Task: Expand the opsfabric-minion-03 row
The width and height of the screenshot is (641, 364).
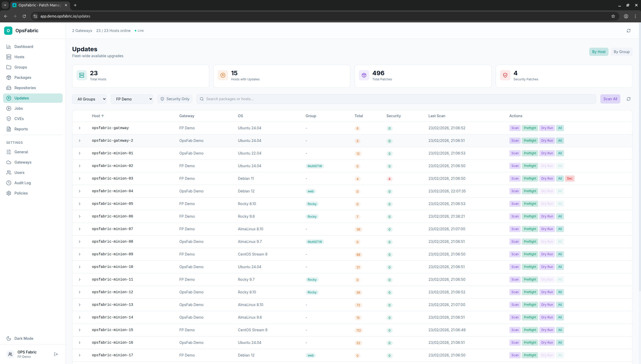Action: [x=80, y=179]
